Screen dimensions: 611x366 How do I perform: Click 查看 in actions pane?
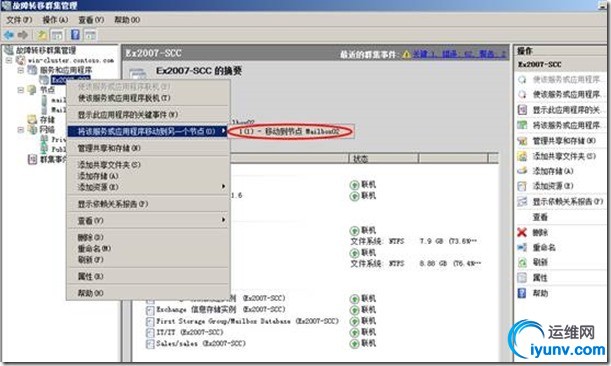pos(540,217)
